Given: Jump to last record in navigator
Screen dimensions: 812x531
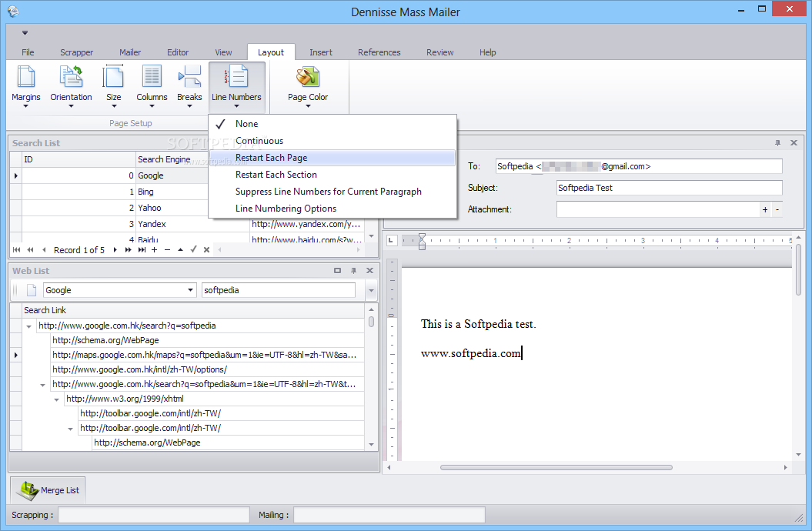Looking at the screenshot, I should pos(142,250).
